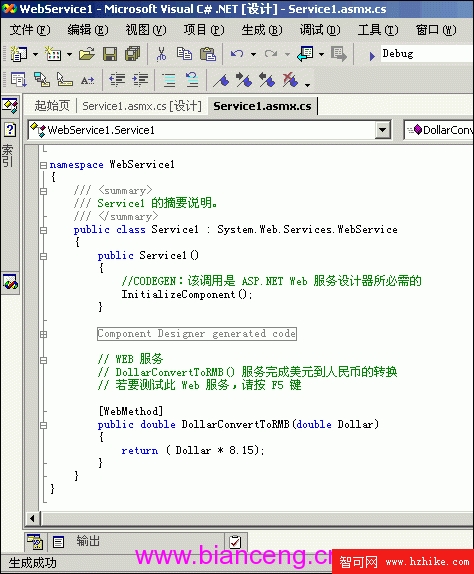Screen dimensions: 474x574
Task: Open the 调试(D) menu
Action: coord(320,30)
